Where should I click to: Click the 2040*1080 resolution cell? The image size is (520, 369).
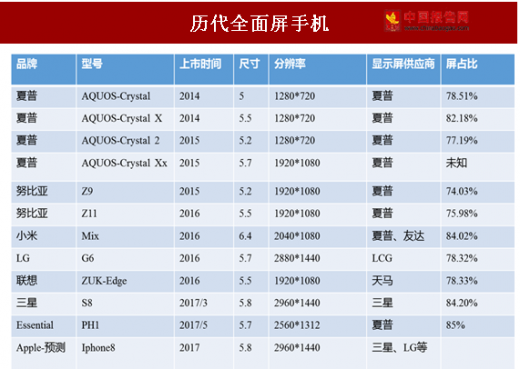(x=318, y=236)
